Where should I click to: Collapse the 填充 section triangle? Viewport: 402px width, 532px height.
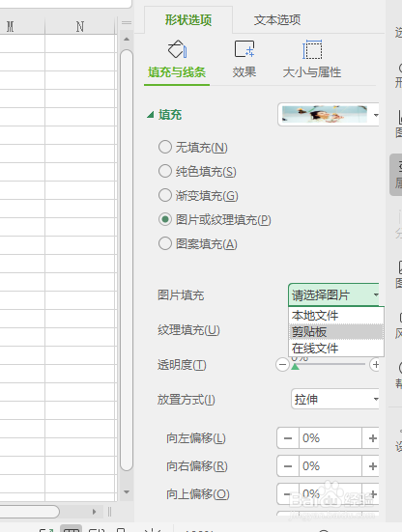point(150,115)
